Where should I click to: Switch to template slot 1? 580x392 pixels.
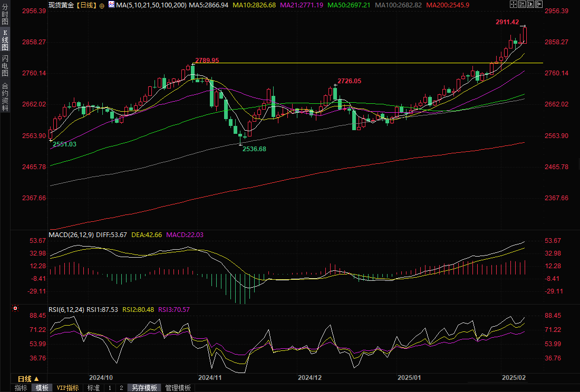click(110, 388)
